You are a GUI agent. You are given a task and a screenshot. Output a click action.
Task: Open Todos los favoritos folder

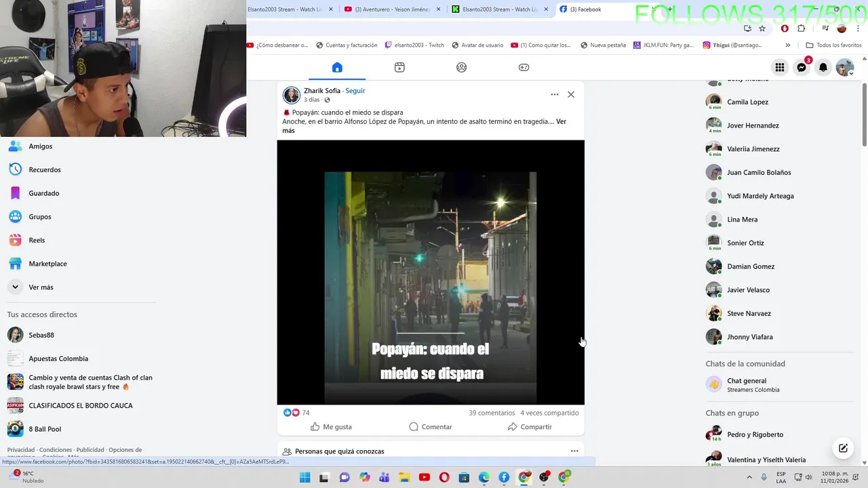click(x=833, y=45)
